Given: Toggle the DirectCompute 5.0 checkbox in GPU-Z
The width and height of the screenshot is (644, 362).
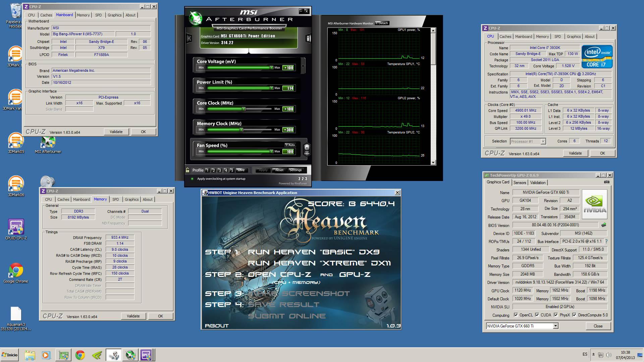Looking at the screenshot, I should [x=574, y=315].
